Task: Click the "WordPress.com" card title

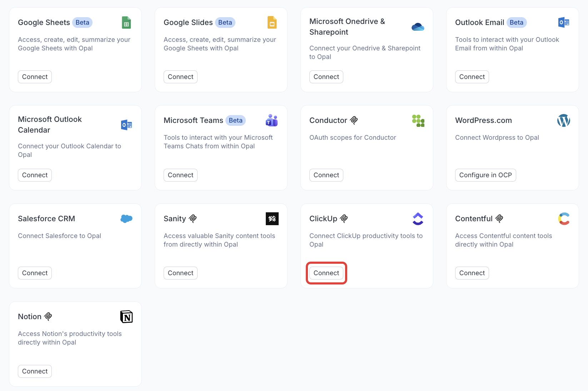Action: pos(483,120)
